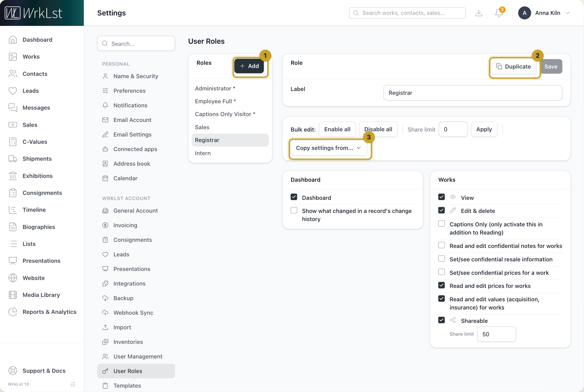
Task: Open Timeline icon in sidebar
Action: 13,210
